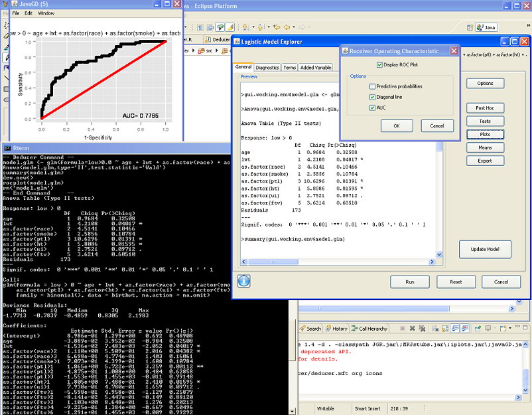This screenshot has height=415, width=532.
Task: Open the Edit menu in JavaGD
Action: pyautogui.click(x=29, y=13)
